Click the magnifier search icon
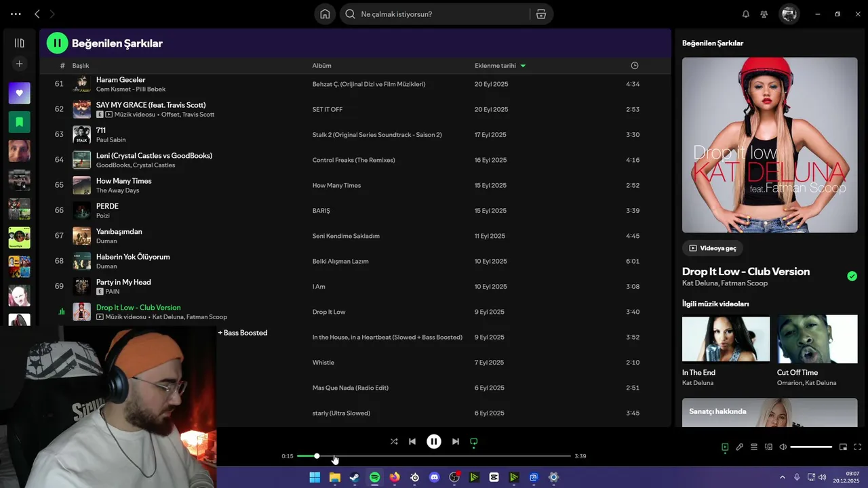Screen dimensions: 868x488 tap(351, 14)
